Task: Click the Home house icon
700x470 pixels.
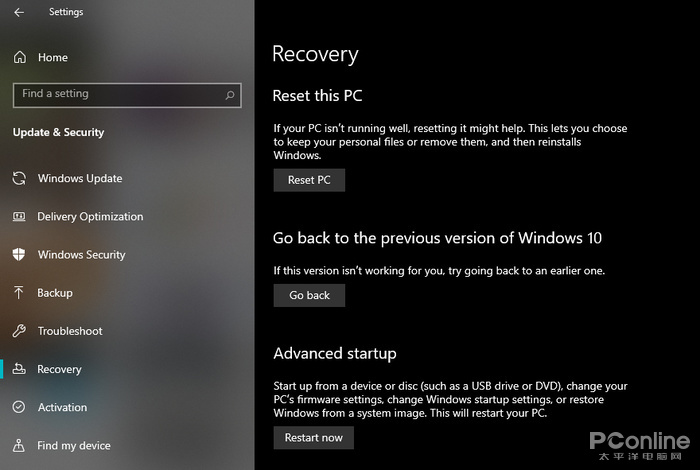Action: click(20, 58)
